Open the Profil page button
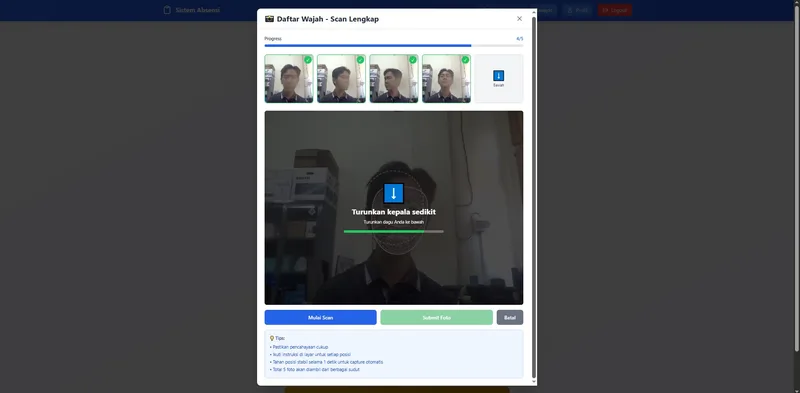This screenshot has width=800, height=393. pyautogui.click(x=578, y=10)
